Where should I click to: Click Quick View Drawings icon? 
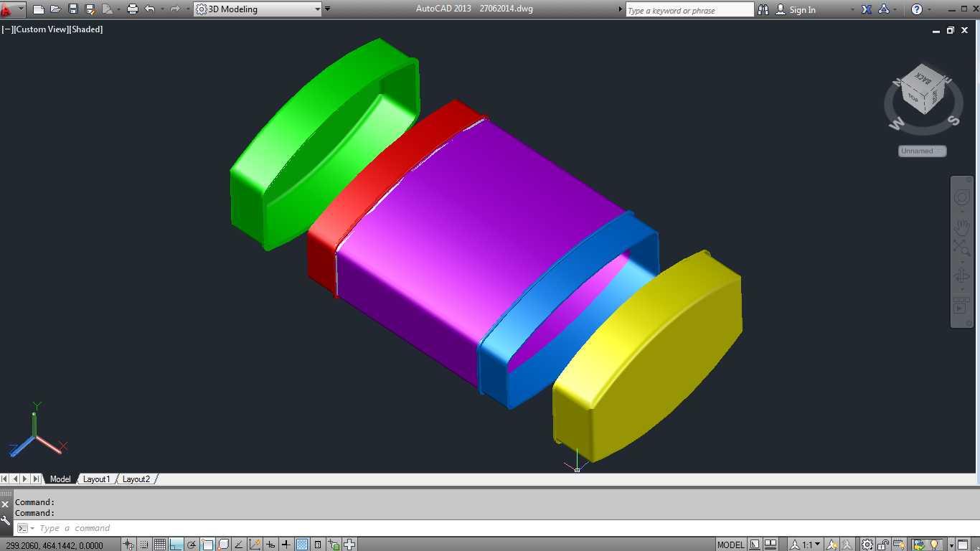(771, 544)
